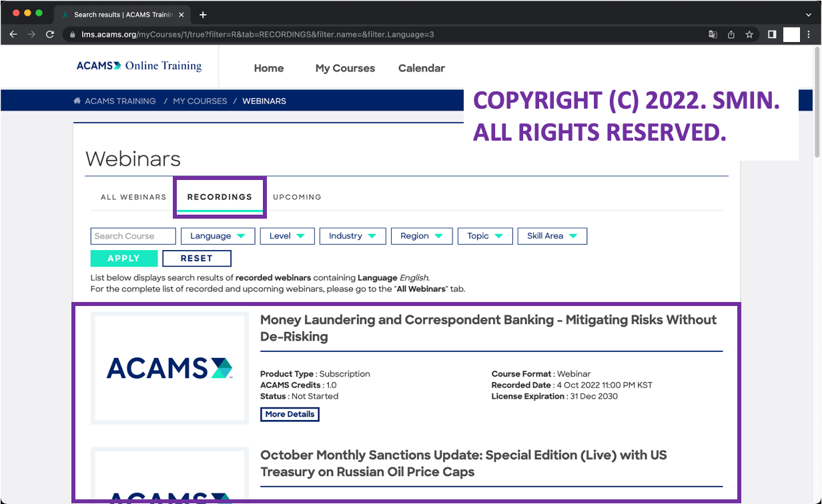This screenshot has width=822, height=504.
Task: Click the Recorded Date 4 Oct 2022 text
Action: [x=572, y=385]
